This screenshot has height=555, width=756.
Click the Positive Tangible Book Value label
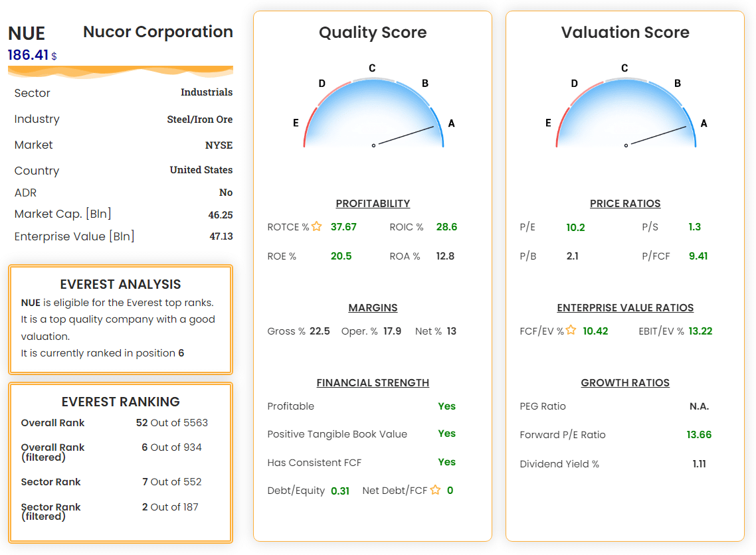tap(337, 434)
